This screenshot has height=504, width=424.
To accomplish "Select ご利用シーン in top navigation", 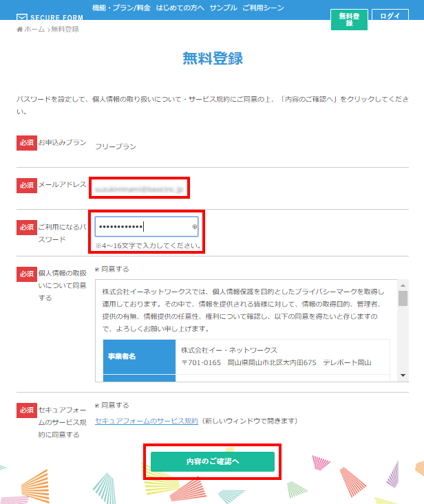I will pos(264,9).
